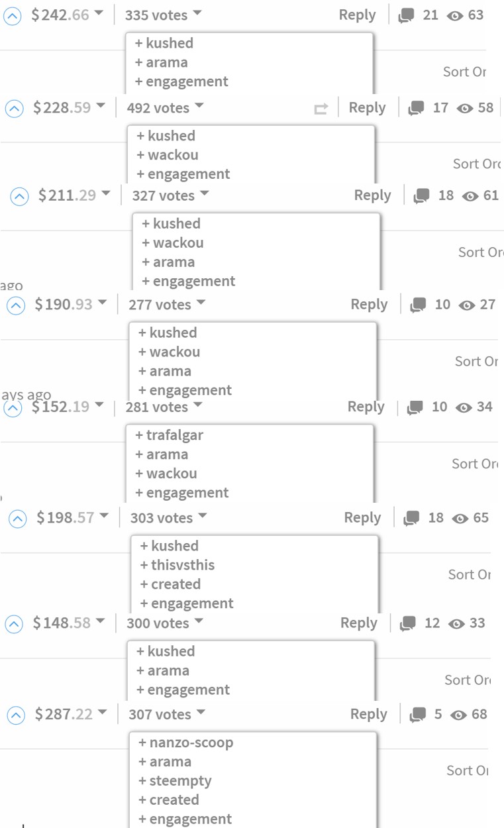Image resolution: width=504 pixels, height=828 pixels.
Task: Click comments bubble icon showing 5 replies
Action: 418,715
